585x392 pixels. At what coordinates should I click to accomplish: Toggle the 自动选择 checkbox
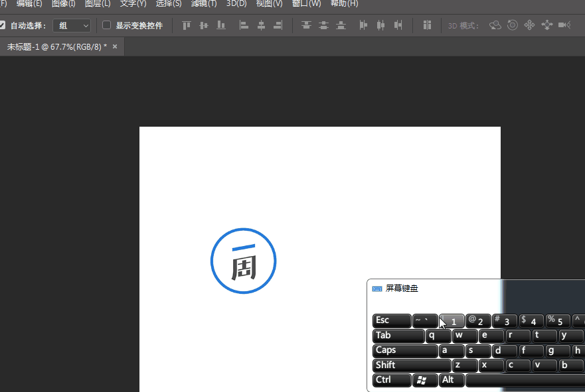(2, 25)
